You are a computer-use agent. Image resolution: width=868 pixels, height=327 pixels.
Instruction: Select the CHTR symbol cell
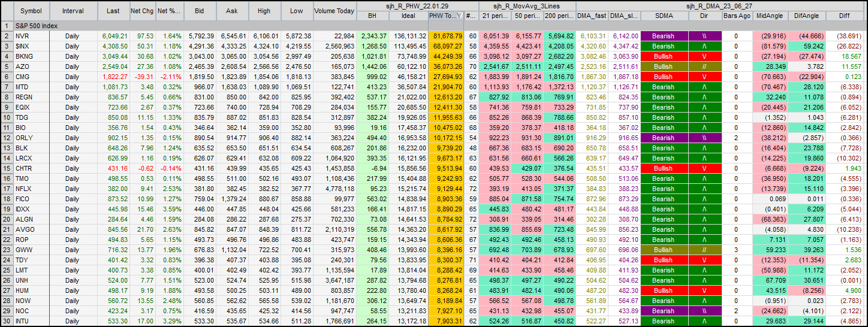pyautogui.click(x=31, y=169)
